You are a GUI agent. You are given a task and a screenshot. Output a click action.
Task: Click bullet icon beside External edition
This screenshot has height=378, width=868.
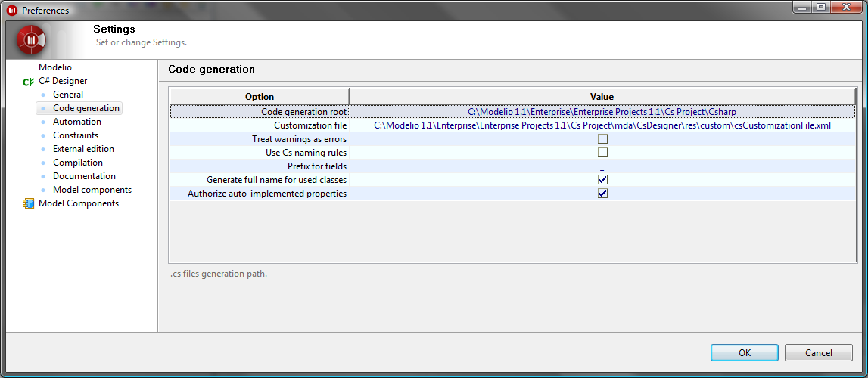coord(43,149)
